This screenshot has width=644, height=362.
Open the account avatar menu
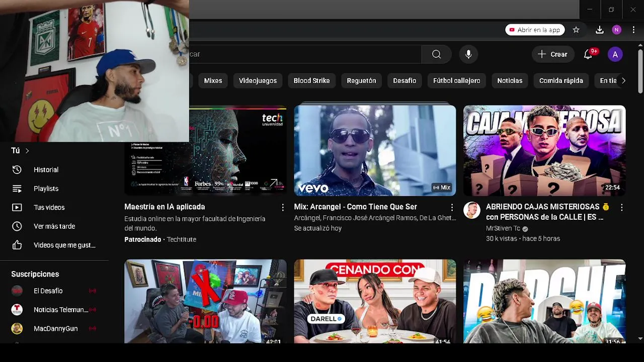pyautogui.click(x=615, y=54)
